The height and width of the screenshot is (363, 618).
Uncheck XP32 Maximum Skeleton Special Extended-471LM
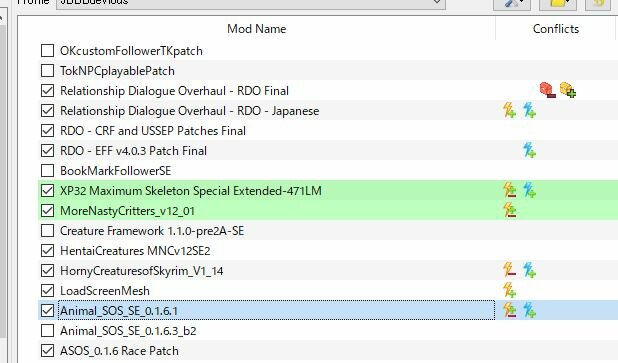47,190
